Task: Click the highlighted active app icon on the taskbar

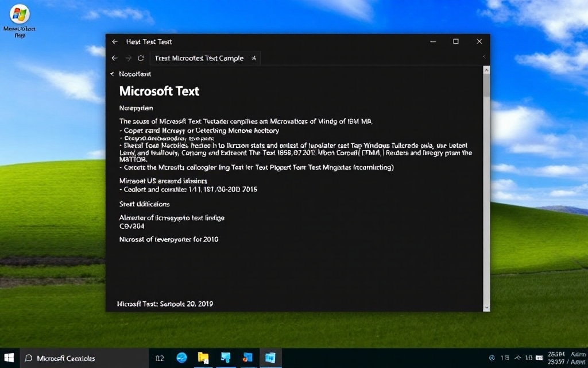Action: point(270,358)
